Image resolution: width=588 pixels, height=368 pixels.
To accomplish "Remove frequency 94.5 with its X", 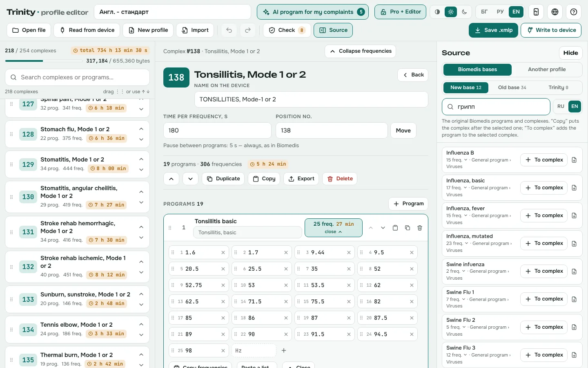I will point(412,334).
